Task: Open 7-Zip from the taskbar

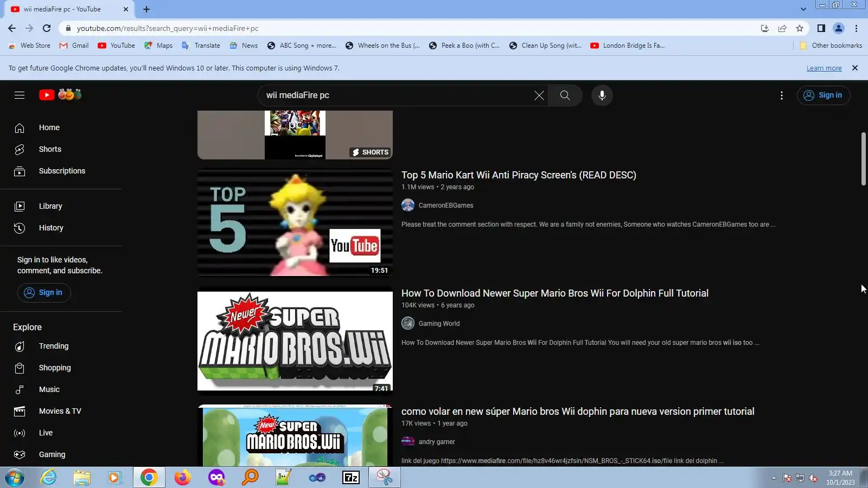Action: [351, 478]
